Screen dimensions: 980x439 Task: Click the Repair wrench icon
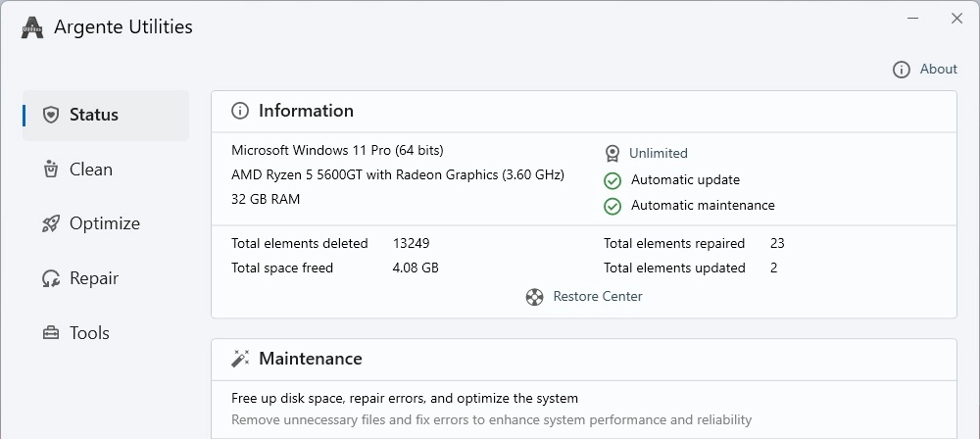coord(51,278)
